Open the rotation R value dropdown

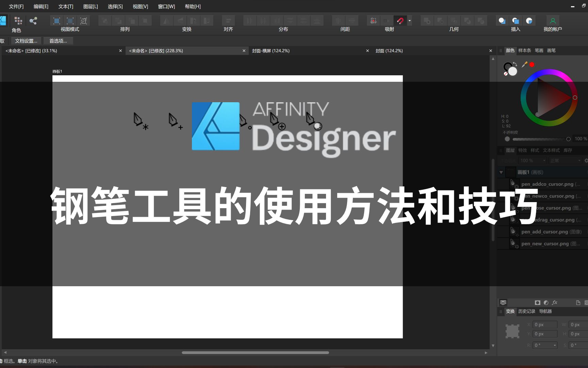tap(555, 346)
